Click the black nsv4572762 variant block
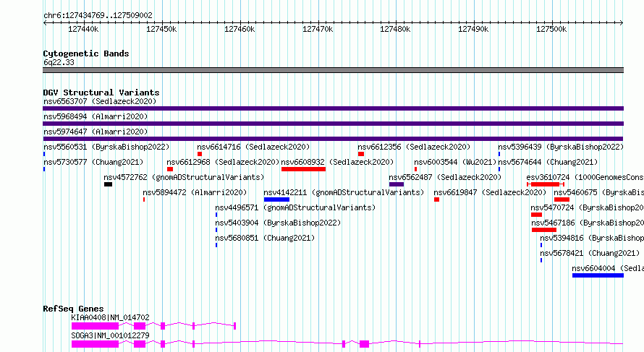Screen dimensions: 644x352 pyautogui.click(x=108, y=184)
